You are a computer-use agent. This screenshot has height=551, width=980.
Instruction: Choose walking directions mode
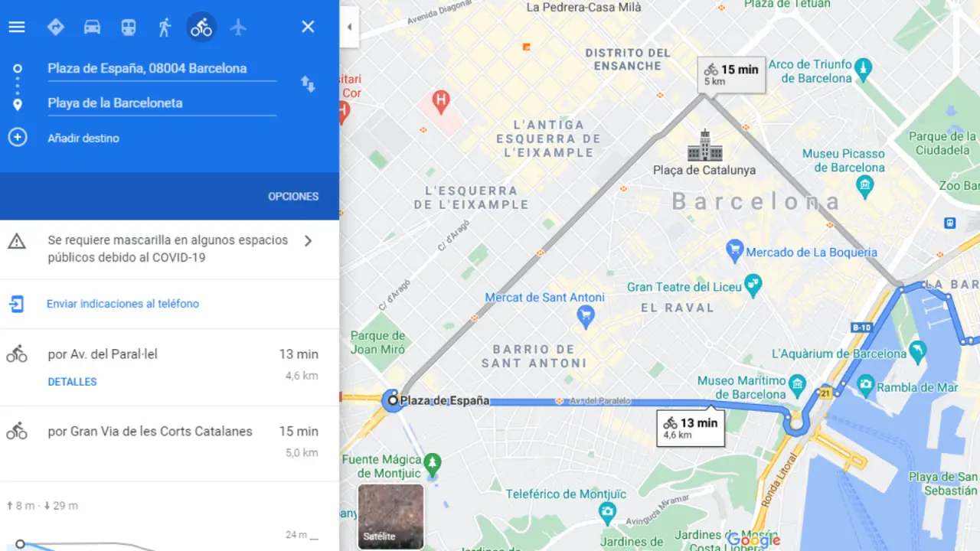point(165,27)
